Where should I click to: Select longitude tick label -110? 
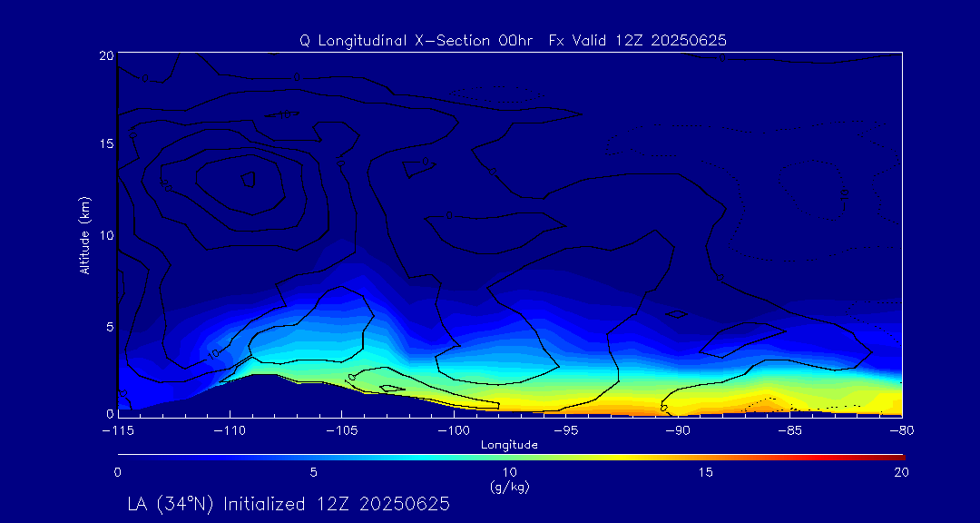(x=230, y=430)
